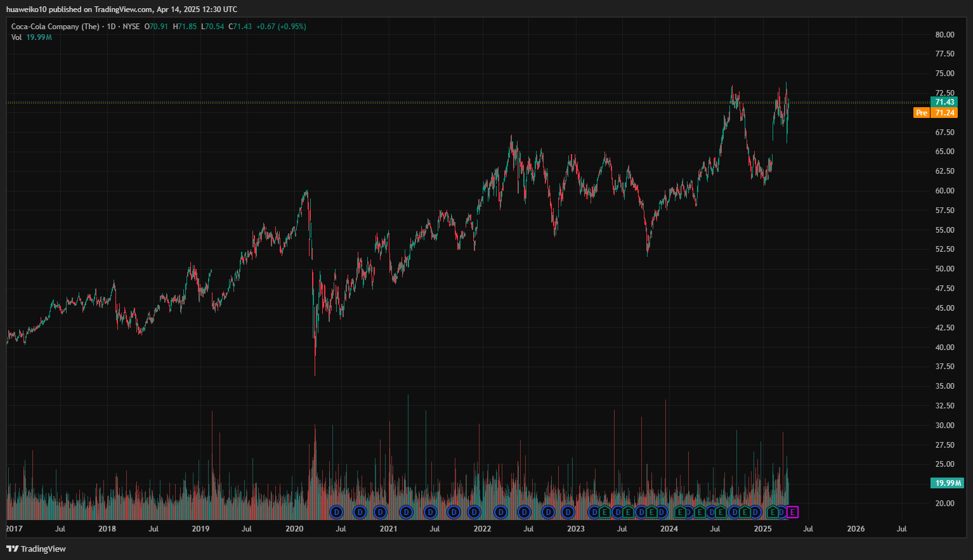Click the 20.00 axis label

[x=944, y=504]
